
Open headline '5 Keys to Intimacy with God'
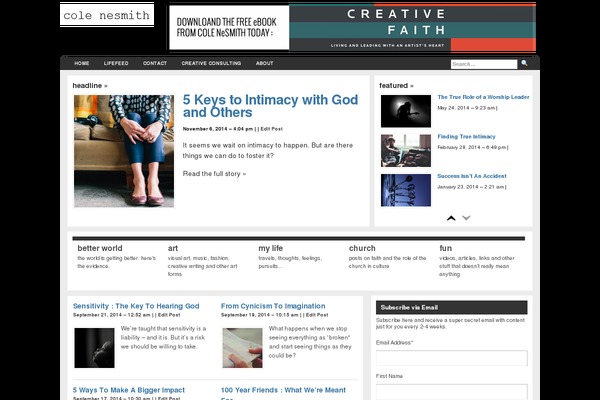(x=270, y=106)
